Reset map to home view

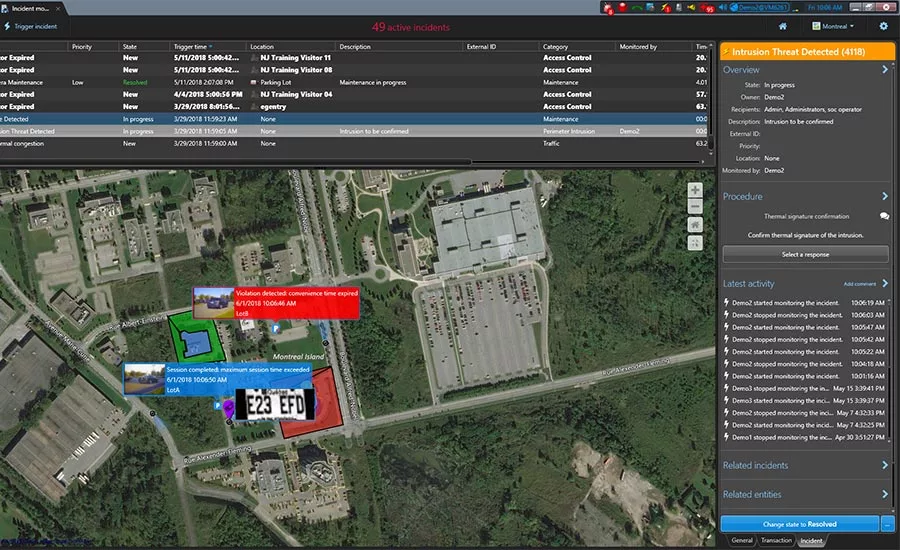click(695, 225)
